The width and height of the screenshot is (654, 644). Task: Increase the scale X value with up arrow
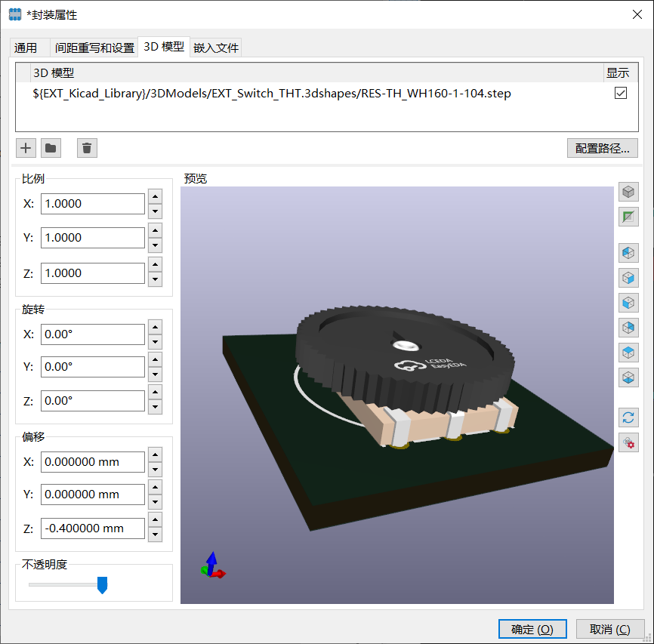pos(156,197)
